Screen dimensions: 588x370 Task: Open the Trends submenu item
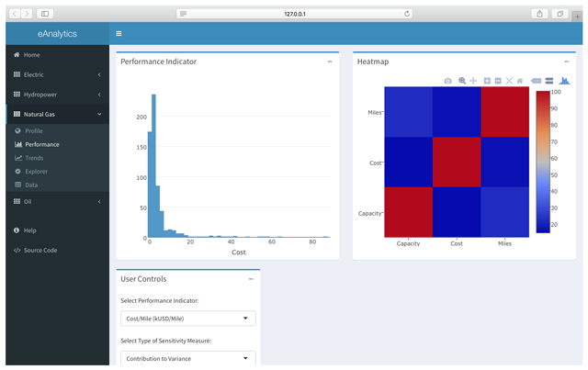pyautogui.click(x=34, y=158)
